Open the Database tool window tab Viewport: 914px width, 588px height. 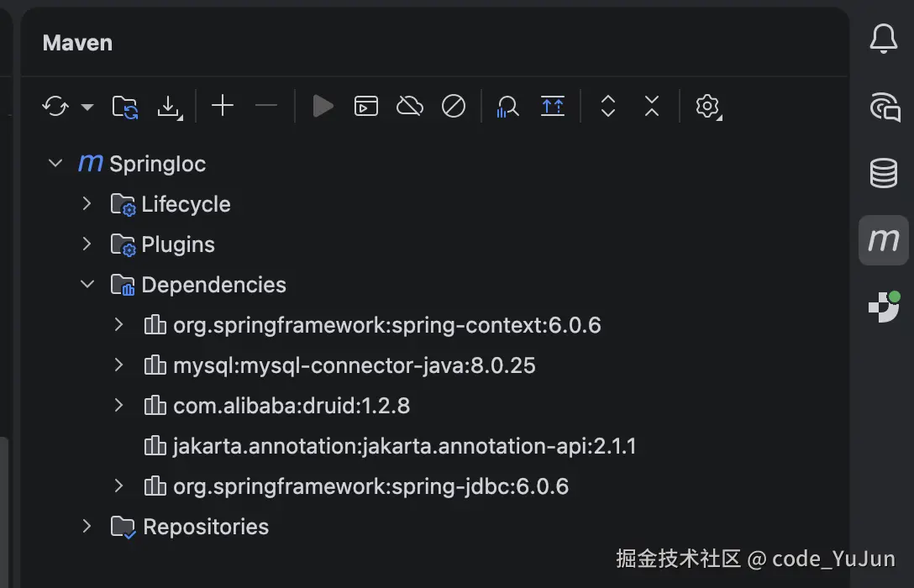click(883, 173)
